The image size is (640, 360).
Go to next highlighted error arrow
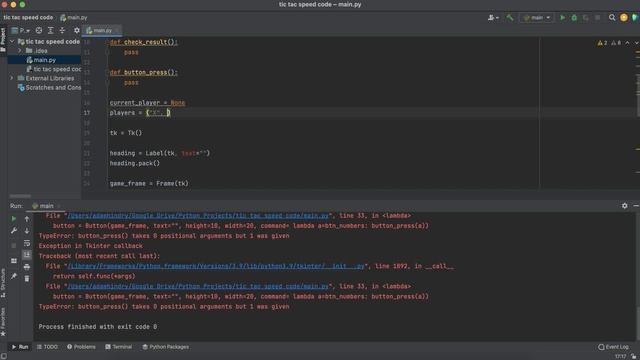tap(636, 43)
